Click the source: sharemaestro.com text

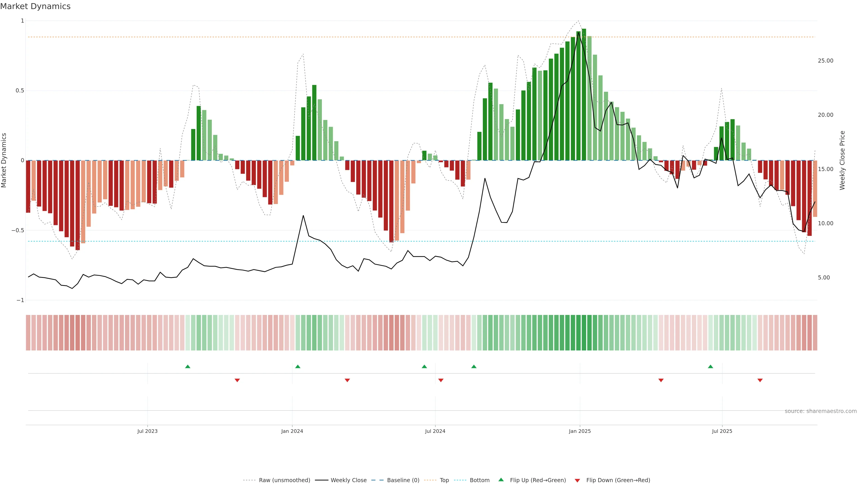click(x=821, y=411)
